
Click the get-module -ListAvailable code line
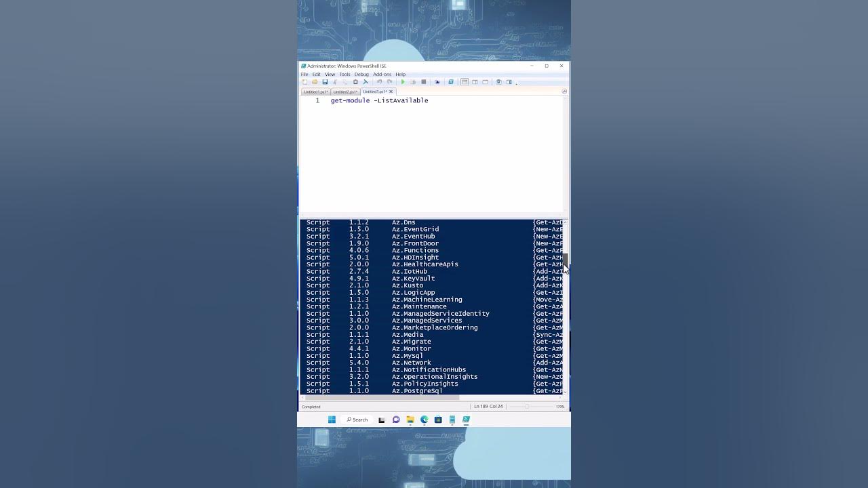[x=380, y=100]
